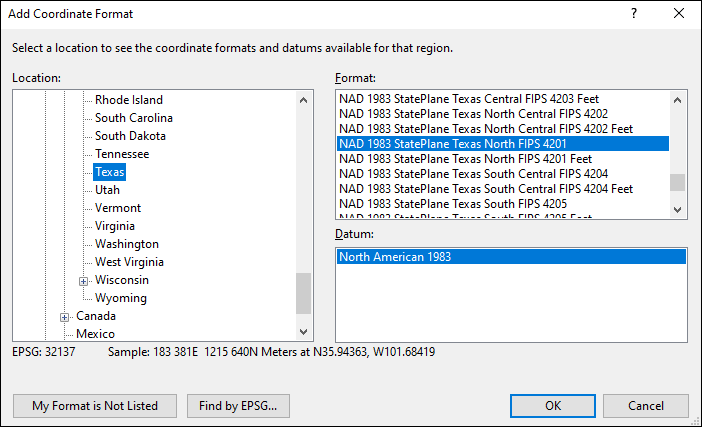
Task: Click the Cancel button
Action: [x=646, y=406]
